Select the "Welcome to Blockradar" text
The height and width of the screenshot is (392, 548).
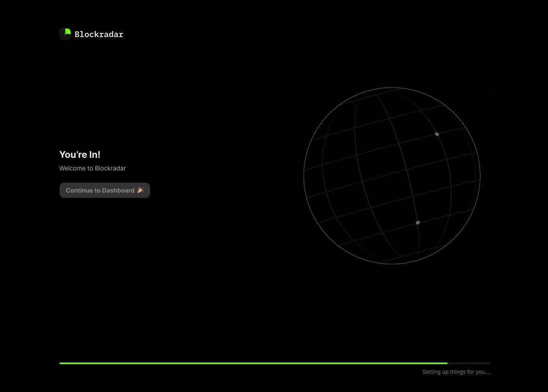pyautogui.click(x=92, y=168)
